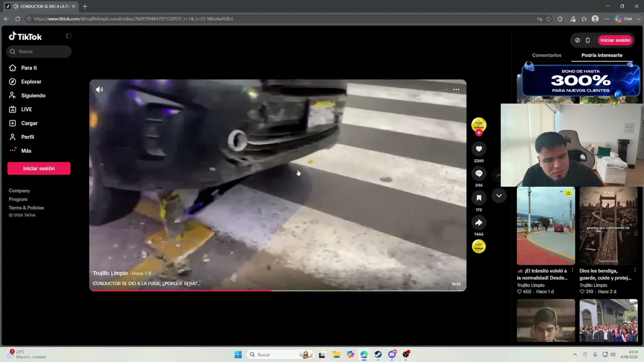The height and width of the screenshot is (362, 644).
Task: Open the Copilot Chat button
Action: pos(624,19)
